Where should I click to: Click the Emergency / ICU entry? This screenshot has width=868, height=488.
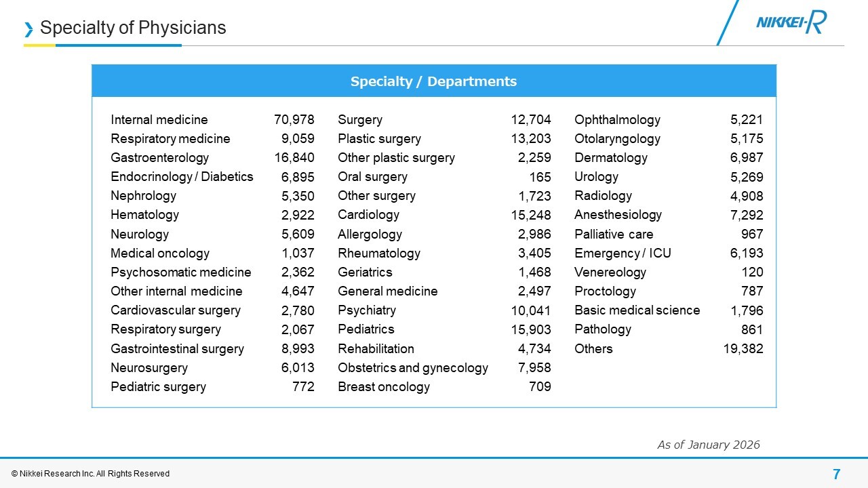point(623,253)
